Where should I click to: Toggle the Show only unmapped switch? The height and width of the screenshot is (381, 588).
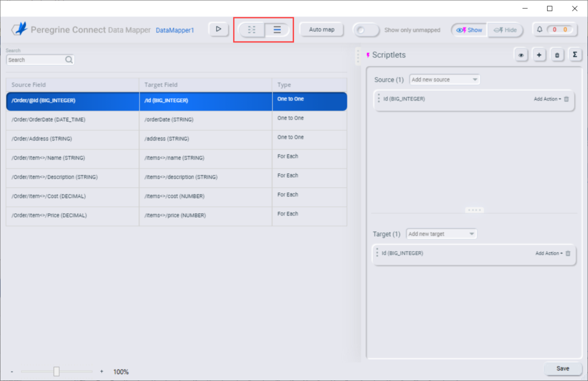click(366, 30)
